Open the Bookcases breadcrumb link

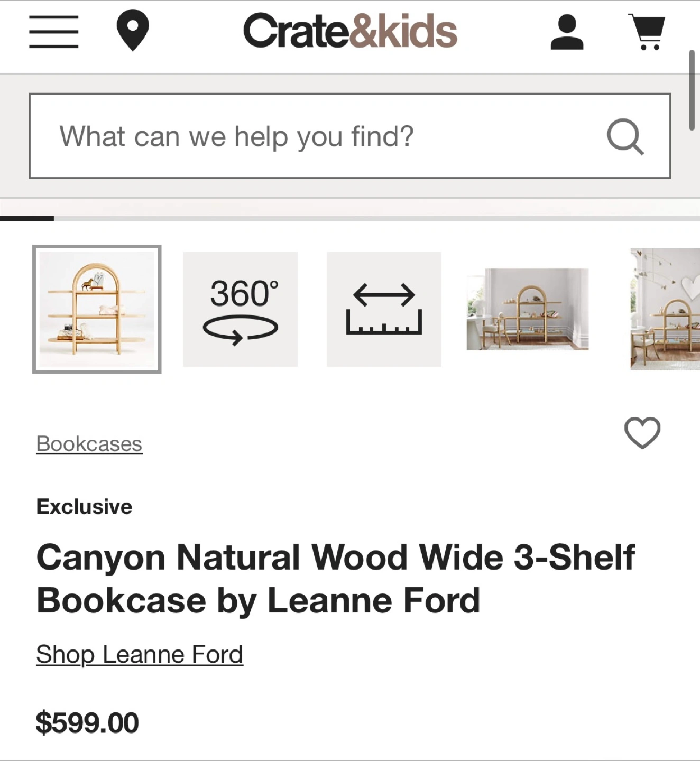pyautogui.click(x=89, y=444)
